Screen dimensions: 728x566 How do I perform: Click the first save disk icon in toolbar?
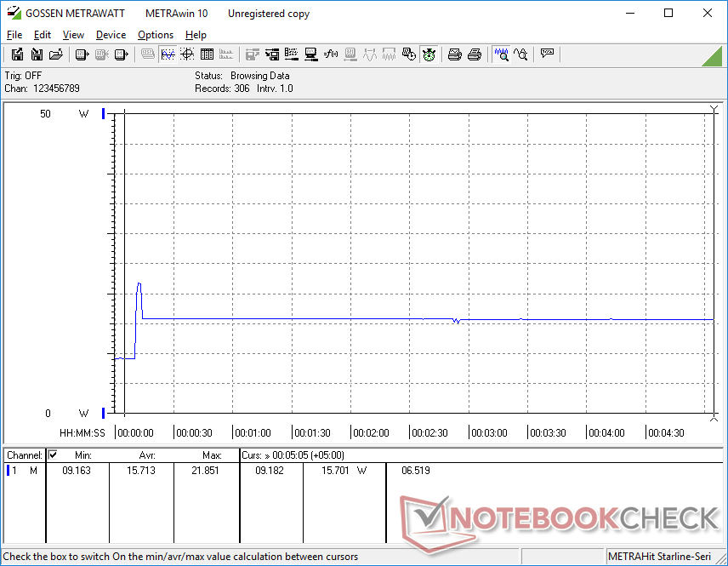click(x=17, y=54)
